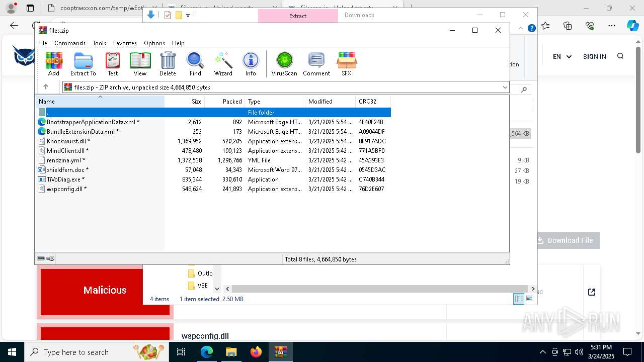
Task: Launch the Wizard tool
Action: pyautogui.click(x=223, y=64)
